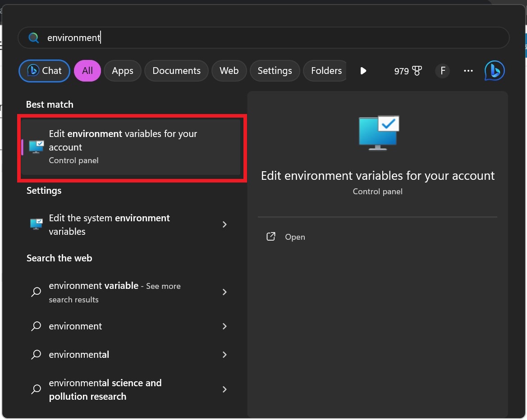The height and width of the screenshot is (420, 527).
Task: Open Bing Chat pill button
Action: [44, 71]
